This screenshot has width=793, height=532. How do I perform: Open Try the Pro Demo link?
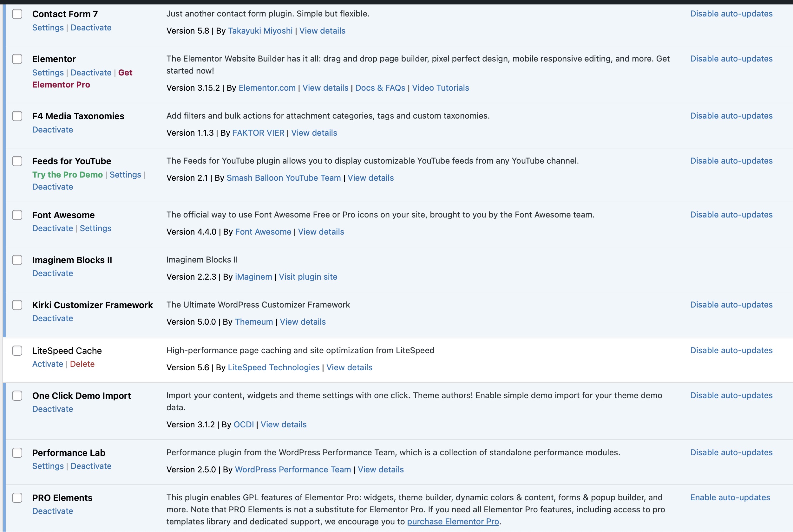coord(68,175)
